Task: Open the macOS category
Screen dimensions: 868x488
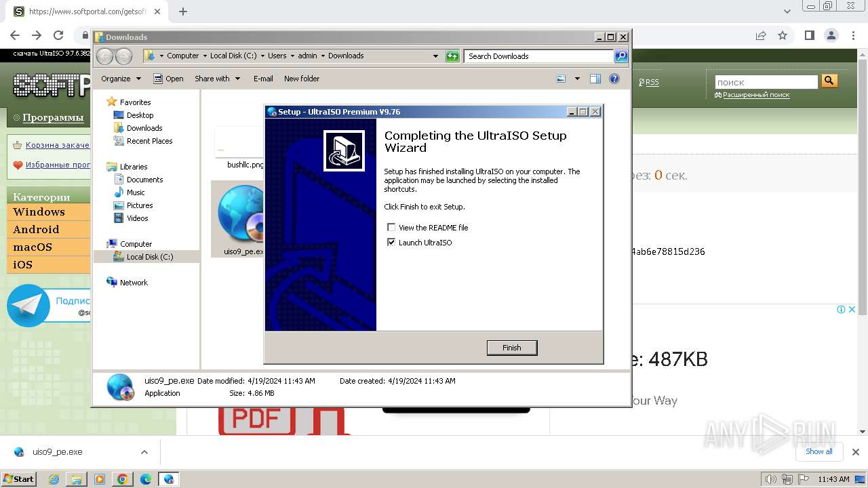Action: click(x=48, y=247)
